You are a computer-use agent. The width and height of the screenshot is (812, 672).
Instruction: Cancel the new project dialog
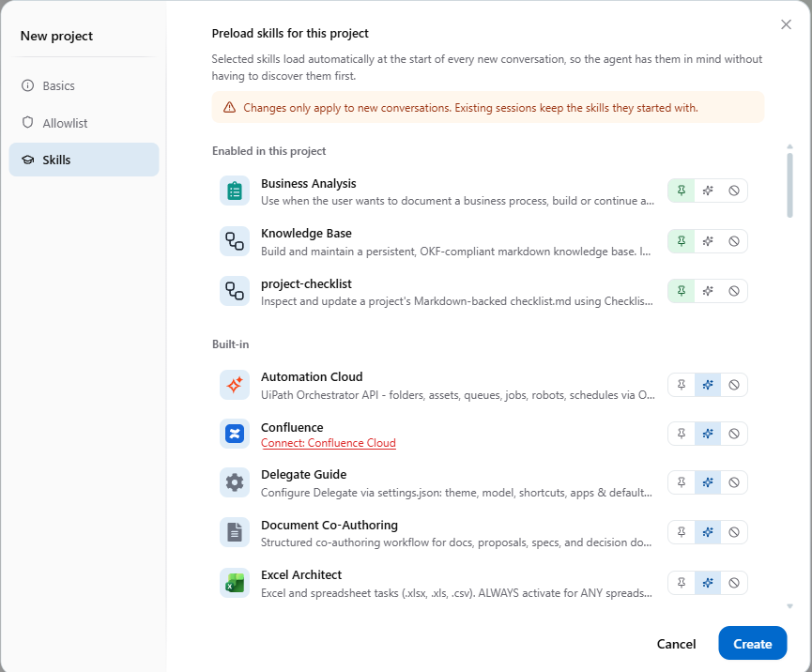click(x=676, y=644)
